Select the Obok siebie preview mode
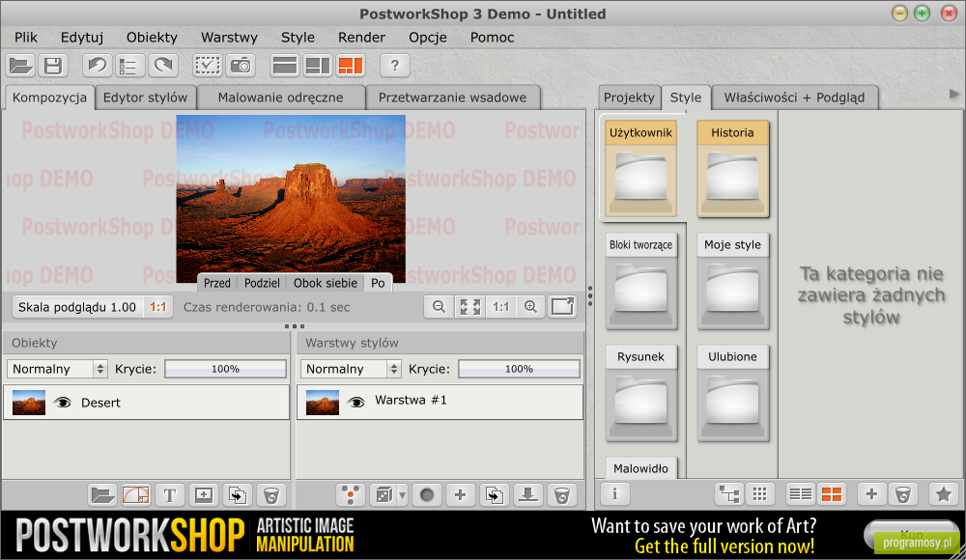 [x=326, y=283]
